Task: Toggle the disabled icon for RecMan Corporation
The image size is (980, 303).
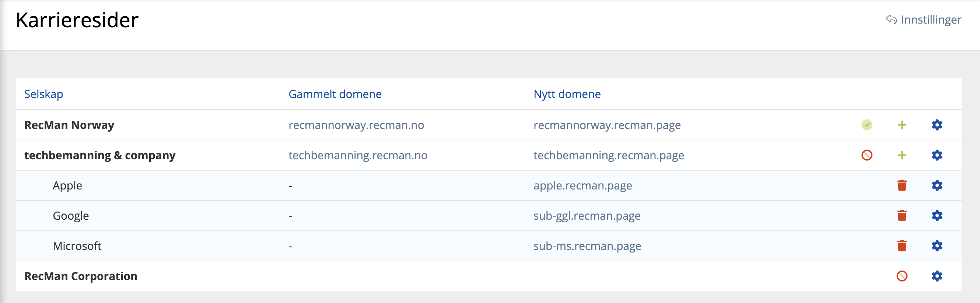Action: [x=902, y=276]
